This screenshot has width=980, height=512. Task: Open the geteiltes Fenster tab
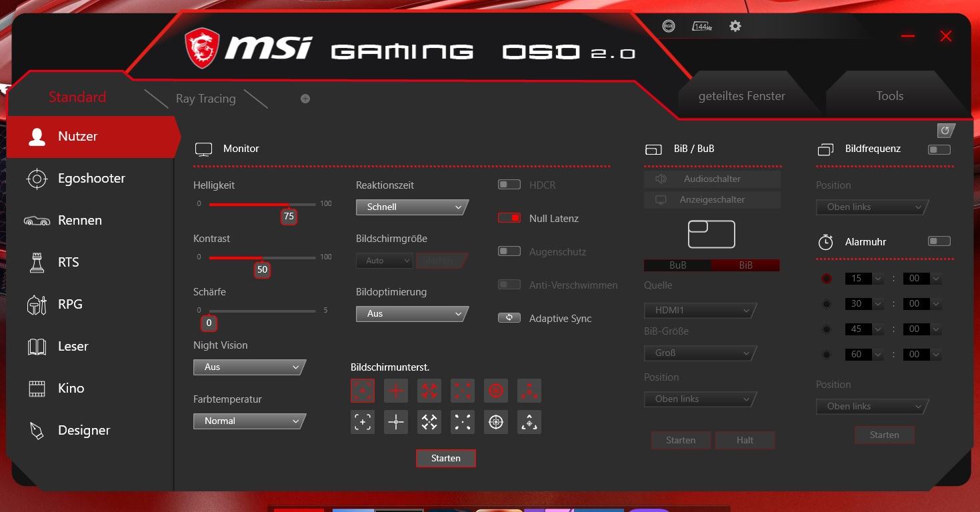coord(742,96)
